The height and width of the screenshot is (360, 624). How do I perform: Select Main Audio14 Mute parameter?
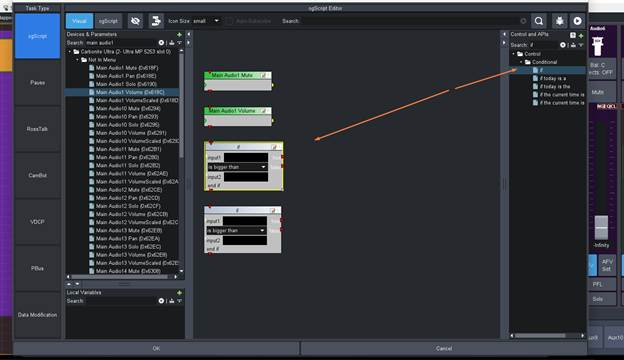pos(128,271)
